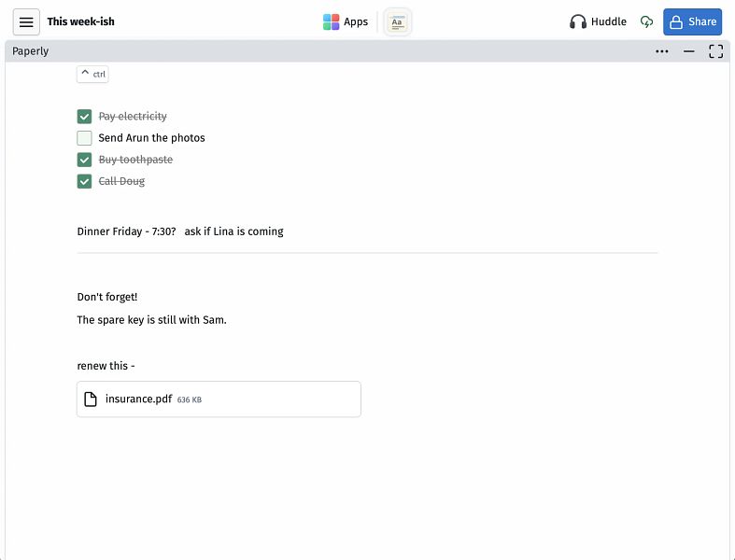Screen dimensions: 735x560
Task: Expand the Paperly panel to fullscreen
Action: coord(715,51)
